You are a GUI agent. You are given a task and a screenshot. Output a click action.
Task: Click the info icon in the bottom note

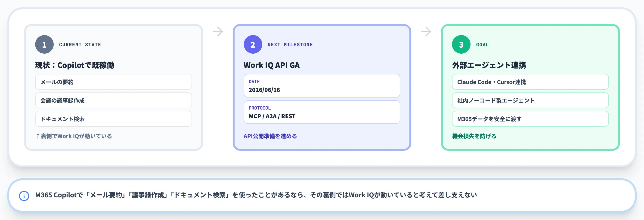(x=24, y=196)
